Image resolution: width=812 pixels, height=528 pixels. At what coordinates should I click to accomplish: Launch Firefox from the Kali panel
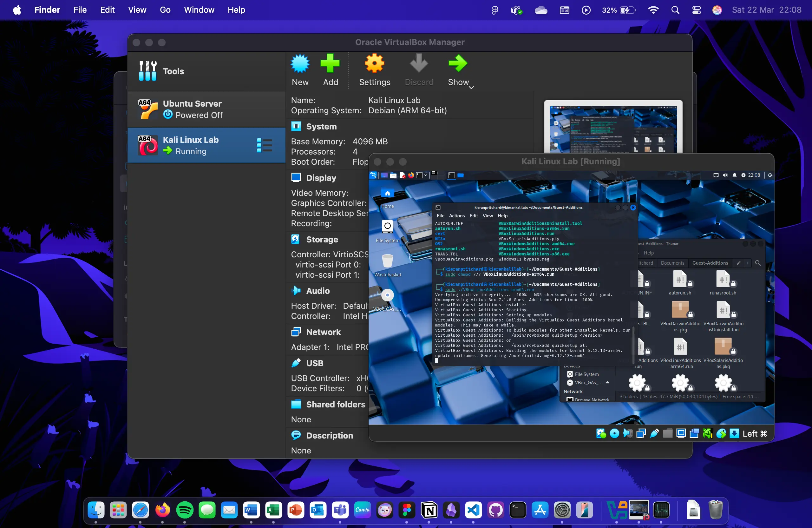pyautogui.click(x=411, y=175)
